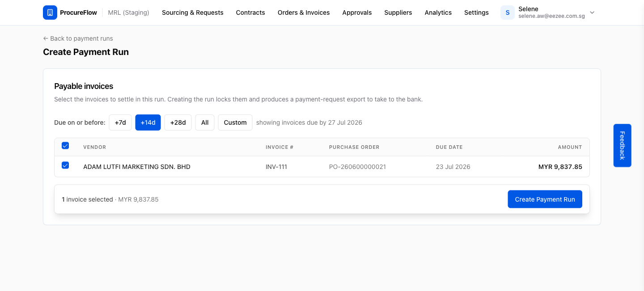The height and width of the screenshot is (291, 644).
Task: Click the VENDOR column header
Action: coord(94,147)
